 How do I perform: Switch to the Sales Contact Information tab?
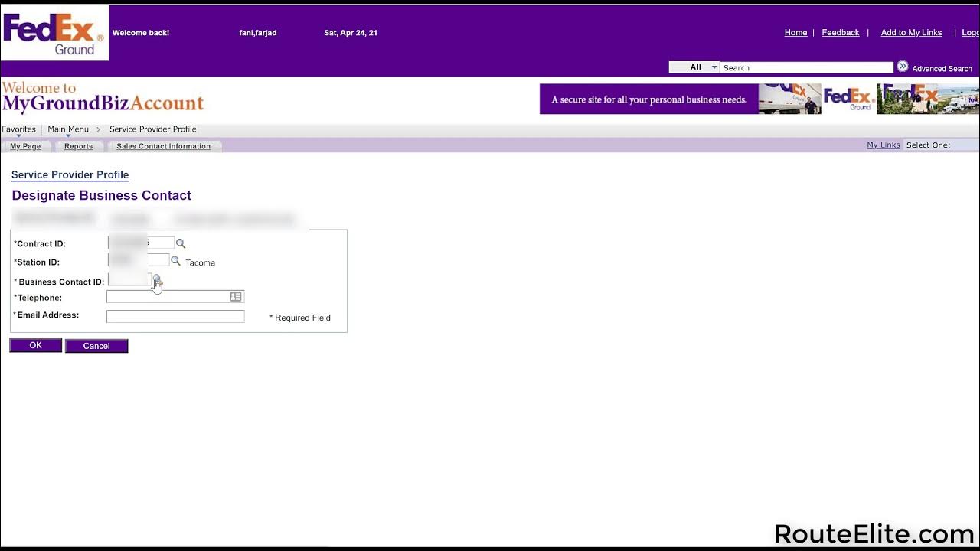[163, 146]
